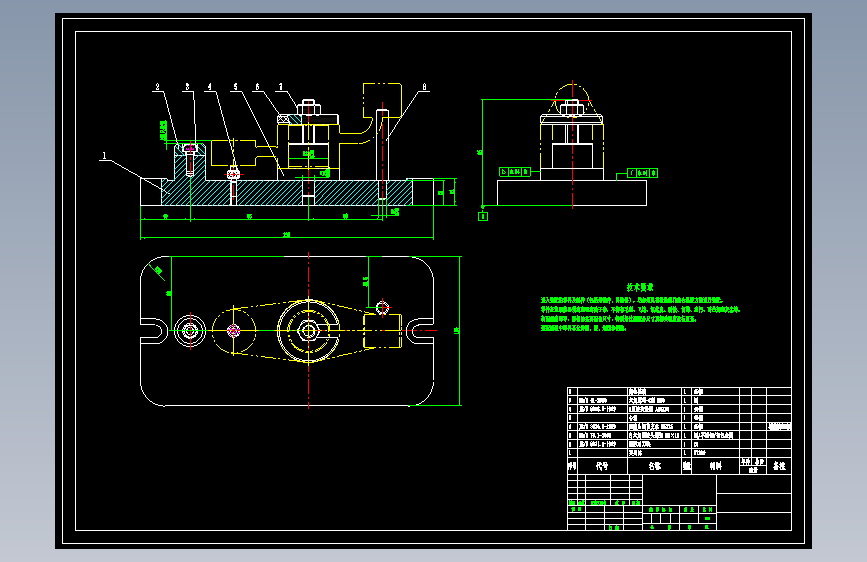
Task: Select the left U-shaped slot in plan view
Action: (x=154, y=331)
